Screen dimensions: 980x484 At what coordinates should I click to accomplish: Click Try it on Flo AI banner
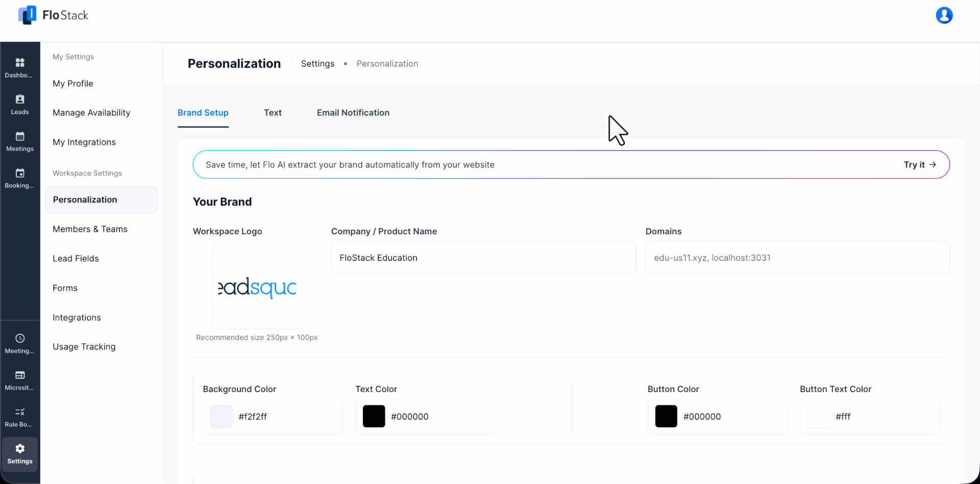[x=920, y=164]
